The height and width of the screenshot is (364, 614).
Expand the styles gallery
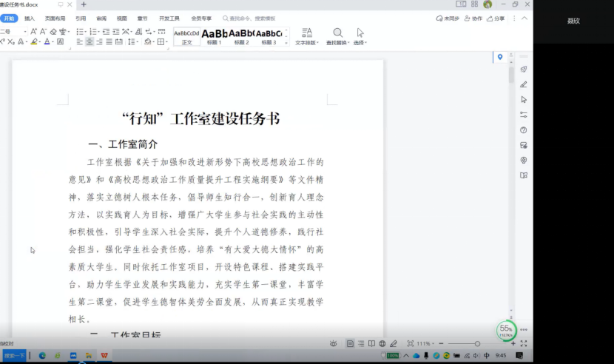coord(286,43)
